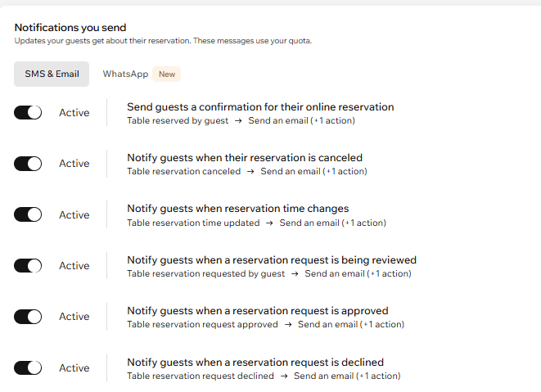Click the arrow icon after Table reservation canceled
The width and height of the screenshot is (541, 392).
click(x=250, y=172)
